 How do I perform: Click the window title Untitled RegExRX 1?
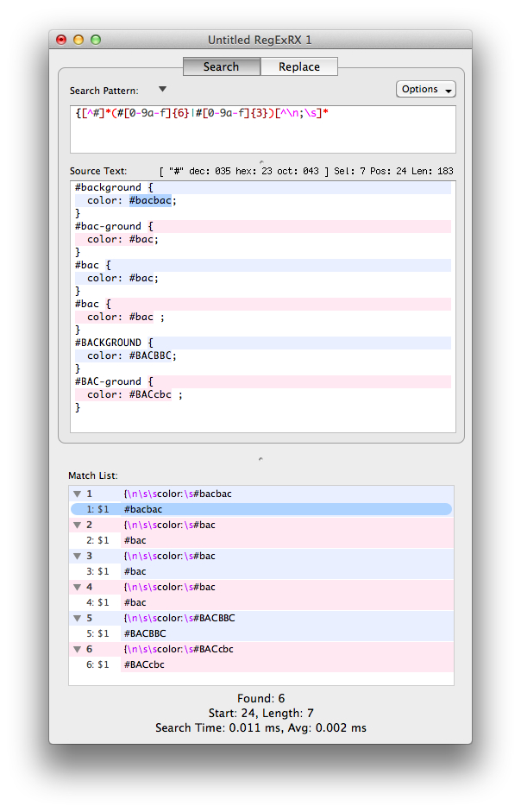click(260, 40)
